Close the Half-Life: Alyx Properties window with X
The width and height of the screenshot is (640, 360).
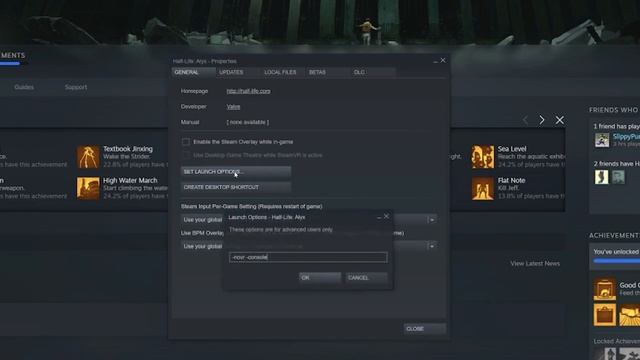point(443,60)
